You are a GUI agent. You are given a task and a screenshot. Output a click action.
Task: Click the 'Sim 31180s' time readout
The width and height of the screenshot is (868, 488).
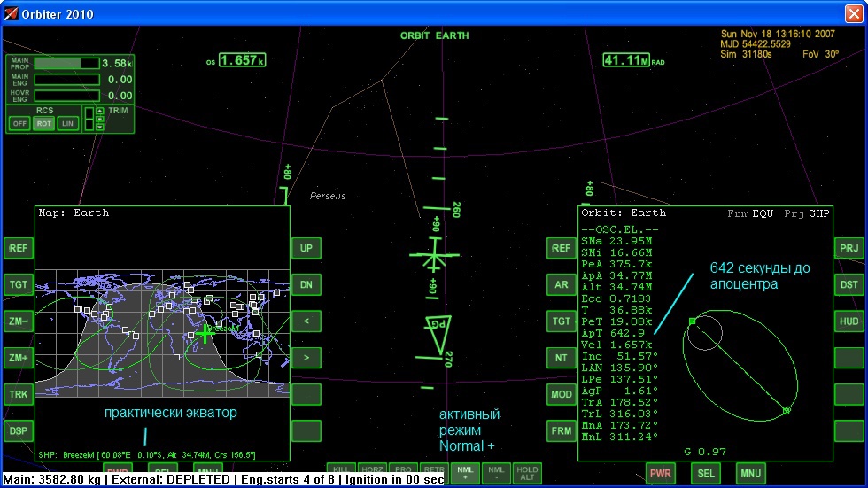point(746,54)
